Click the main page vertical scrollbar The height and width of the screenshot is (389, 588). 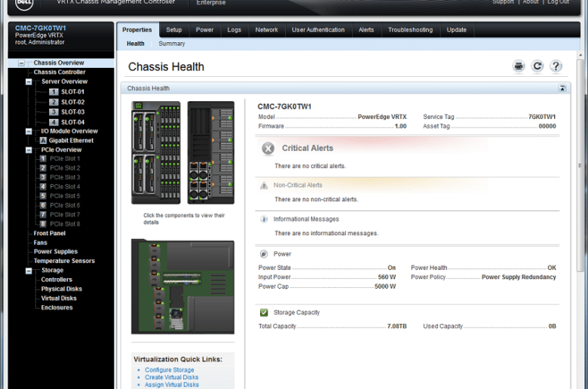pos(580,165)
